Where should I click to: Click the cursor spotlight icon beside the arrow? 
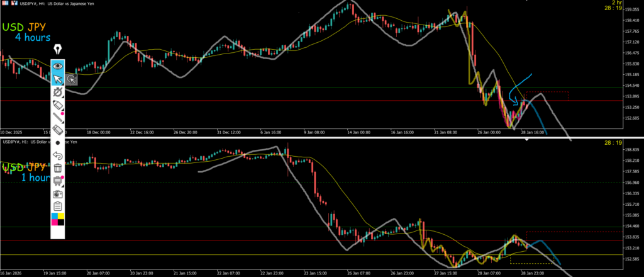(72, 79)
